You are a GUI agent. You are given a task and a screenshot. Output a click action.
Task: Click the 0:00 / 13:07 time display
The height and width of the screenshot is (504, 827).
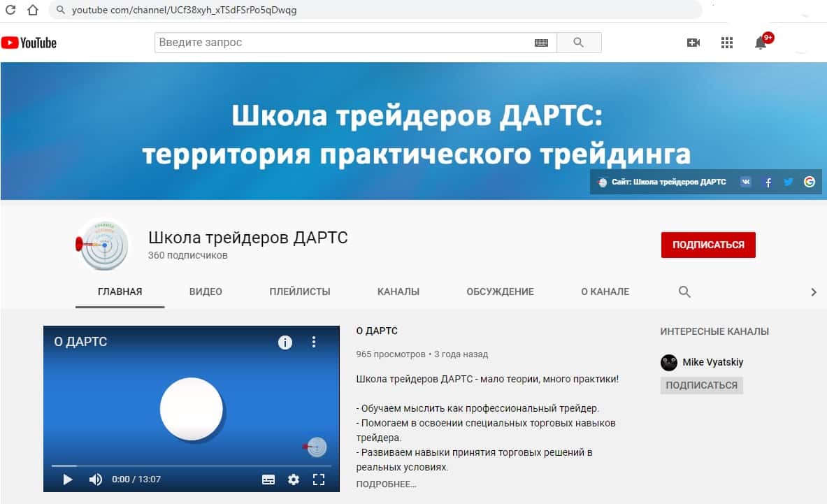click(136, 480)
